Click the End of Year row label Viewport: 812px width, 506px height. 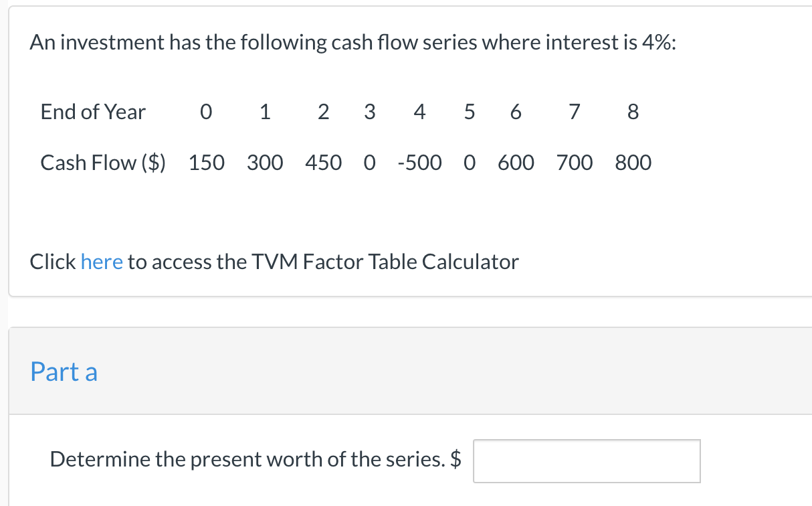pyautogui.click(x=93, y=112)
